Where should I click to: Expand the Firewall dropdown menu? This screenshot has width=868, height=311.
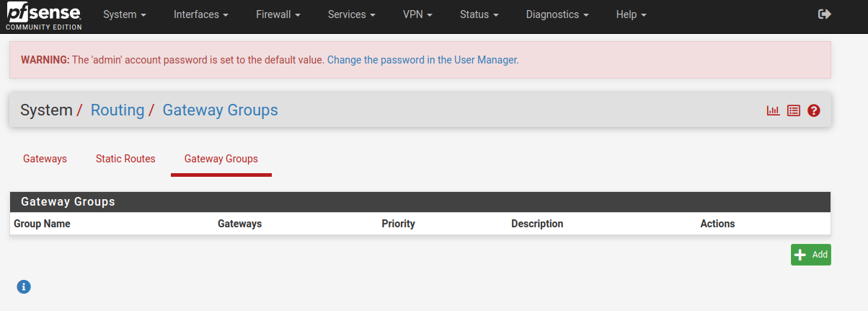pyautogui.click(x=278, y=14)
